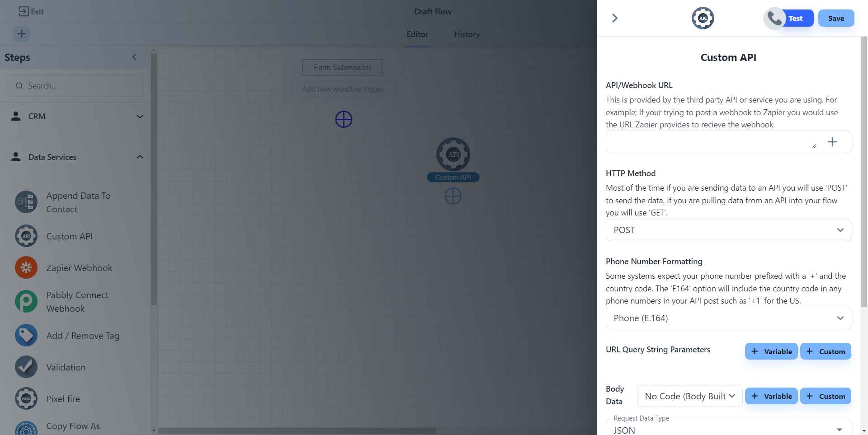This screenshot has width=868, height=435.
Task: Select the Copy Flow As icon
Action: click(26, 428)
